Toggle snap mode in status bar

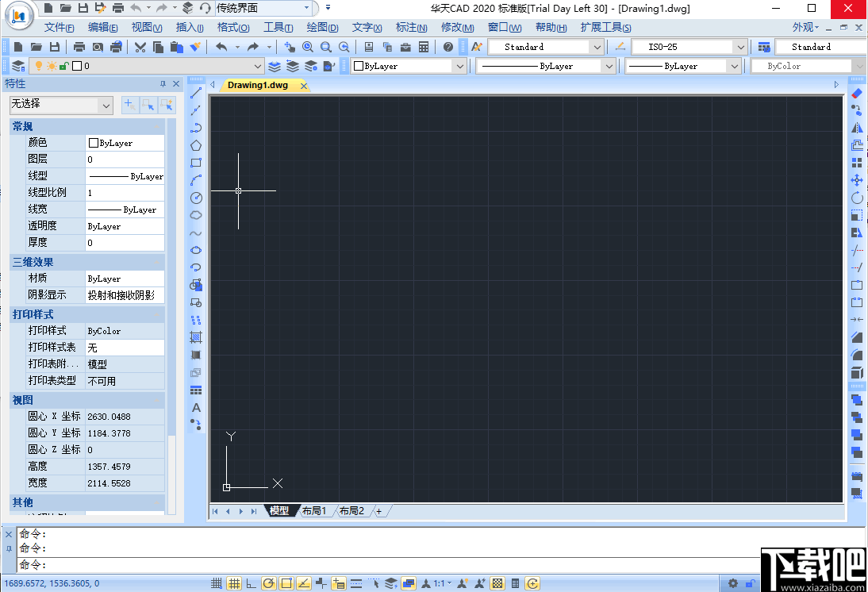(217, 583)
